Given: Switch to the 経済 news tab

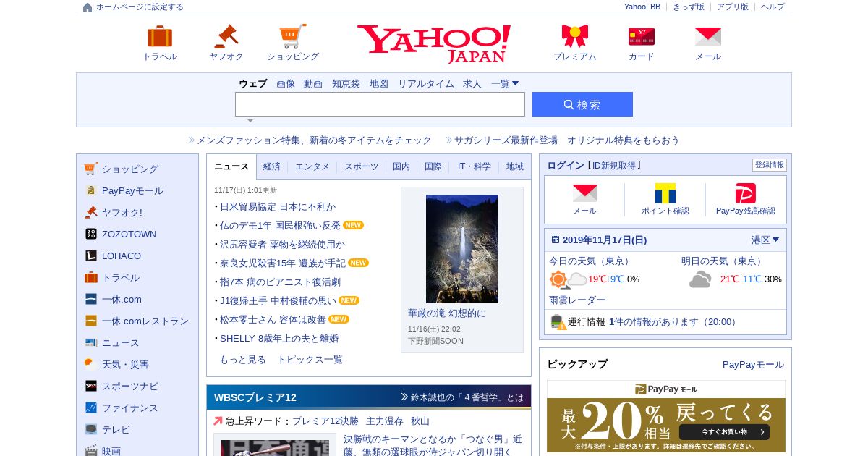Looking at the screenshot, I should coord(272,166).
